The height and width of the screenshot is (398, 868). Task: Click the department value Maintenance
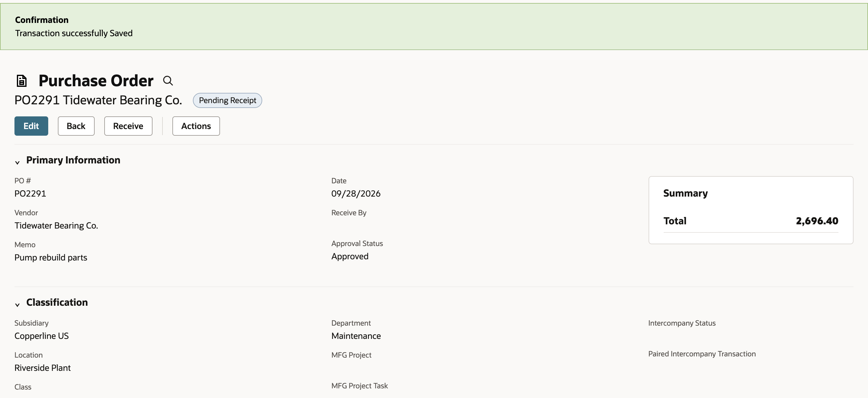[356, 336]
